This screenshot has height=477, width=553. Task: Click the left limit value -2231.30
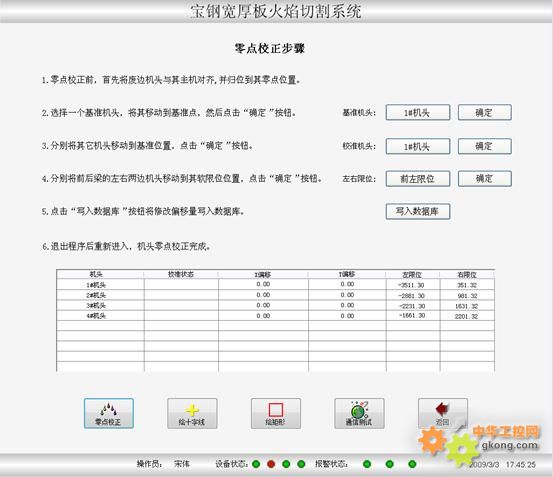point(412,306)
